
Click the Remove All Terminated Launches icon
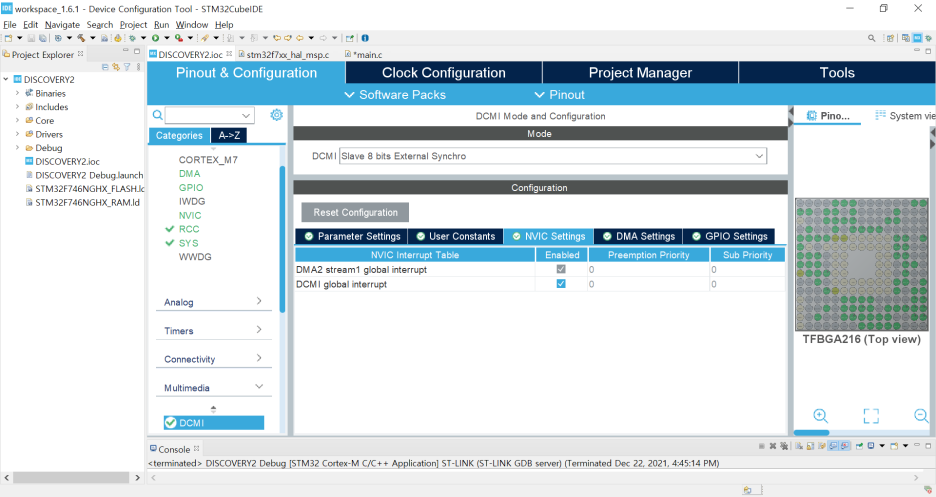pos(784,446)
